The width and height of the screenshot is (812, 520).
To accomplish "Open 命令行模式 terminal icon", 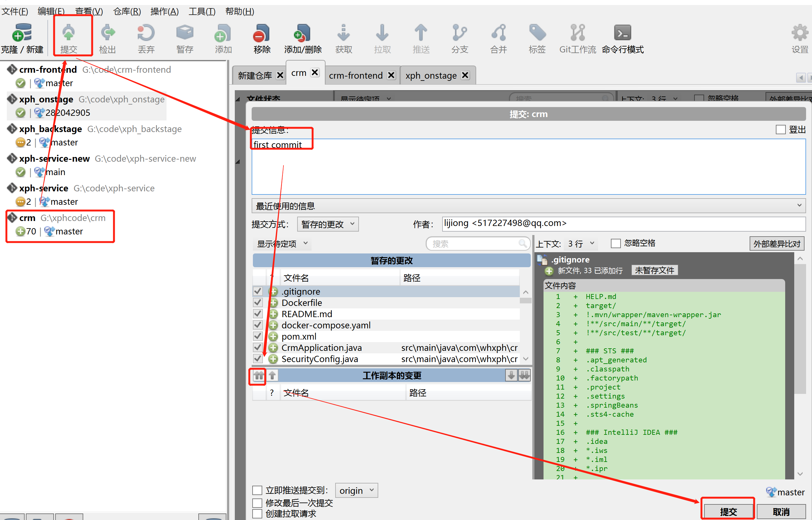I will coord(622,33).
